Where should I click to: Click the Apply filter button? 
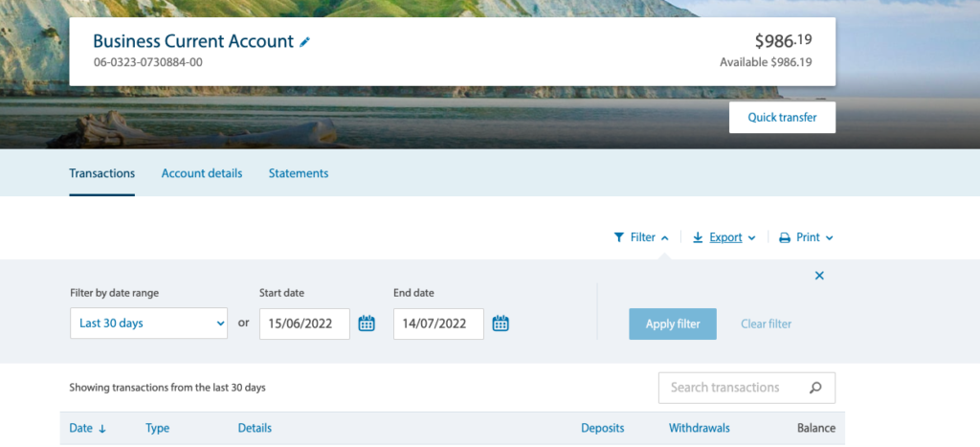[672, 324]
